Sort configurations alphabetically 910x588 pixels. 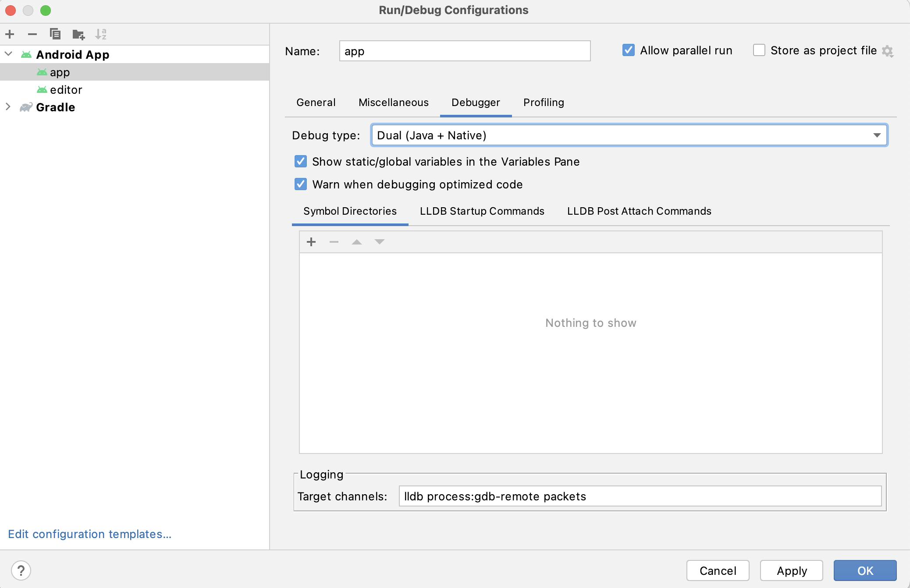pyautogui.click(x=102, y=34)
